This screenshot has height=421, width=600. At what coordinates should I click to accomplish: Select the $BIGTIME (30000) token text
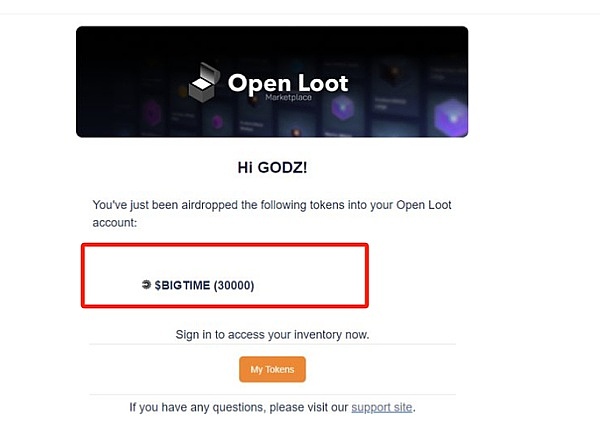tap(204, 285)
